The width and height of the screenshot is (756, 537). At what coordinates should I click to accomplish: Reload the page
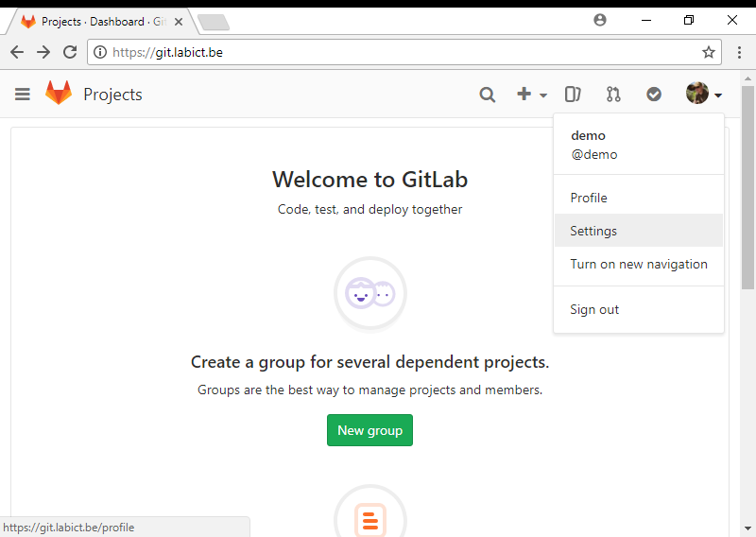point(70,52)
